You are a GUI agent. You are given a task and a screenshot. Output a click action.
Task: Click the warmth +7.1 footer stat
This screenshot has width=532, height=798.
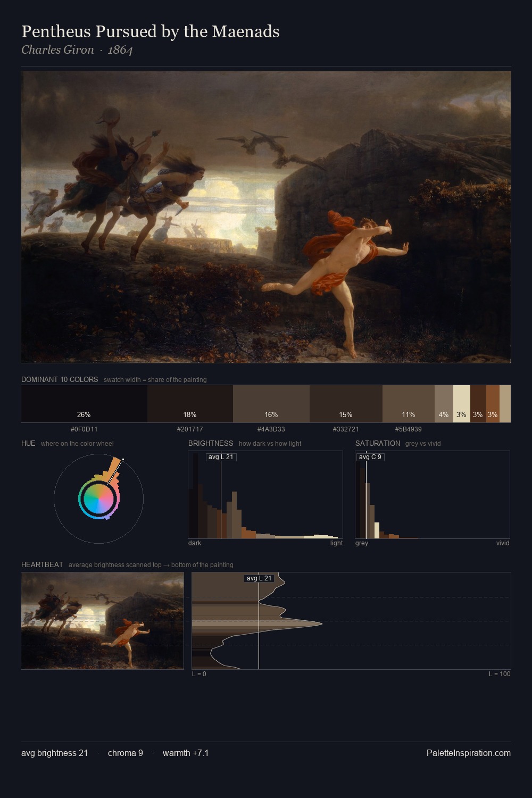point(186,753)
